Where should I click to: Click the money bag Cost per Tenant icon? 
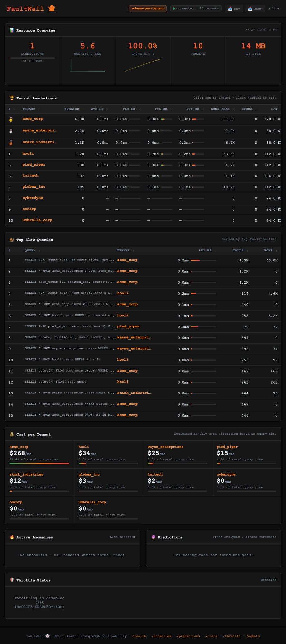12,434
